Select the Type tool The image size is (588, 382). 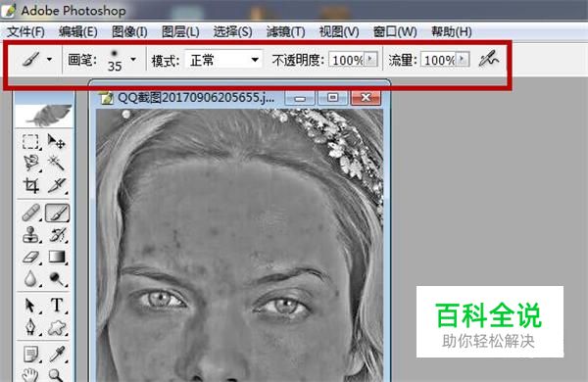57,306
